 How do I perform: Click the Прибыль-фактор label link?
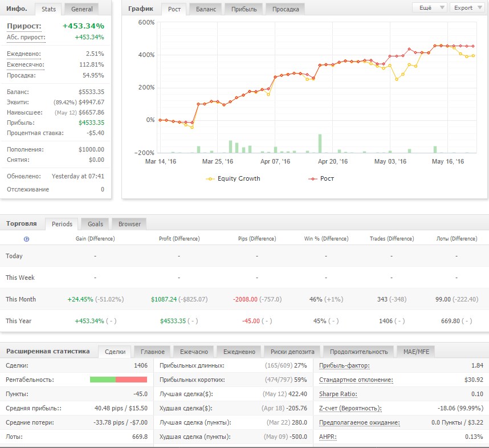click(x=344, y=365)
